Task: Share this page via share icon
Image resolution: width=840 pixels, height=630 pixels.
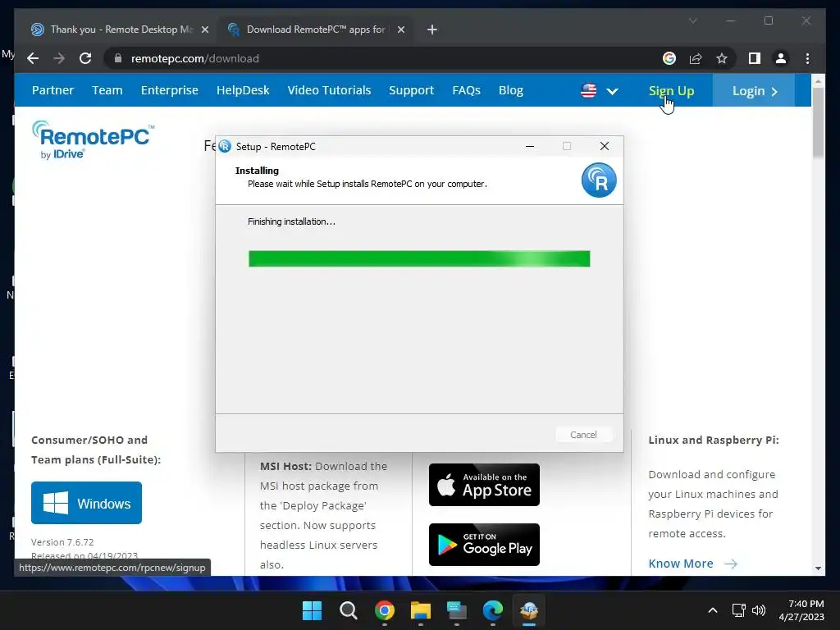Action: 696,58
